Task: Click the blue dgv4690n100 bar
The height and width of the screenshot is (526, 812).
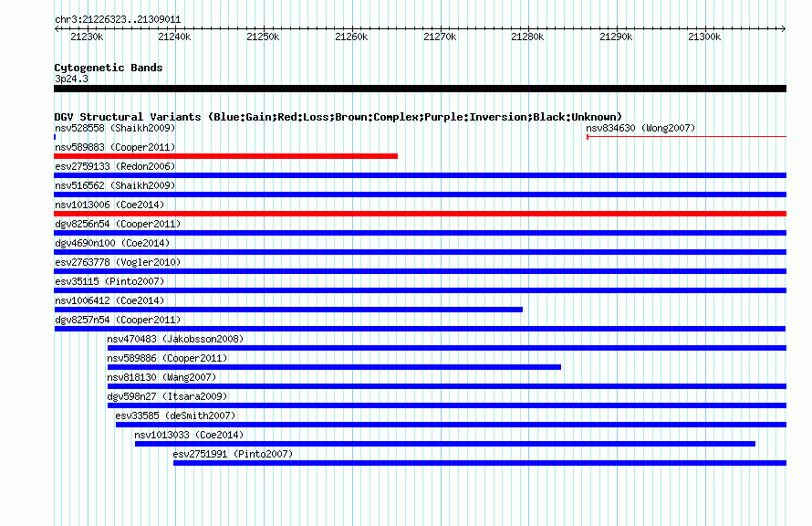Action: (420, 252)
